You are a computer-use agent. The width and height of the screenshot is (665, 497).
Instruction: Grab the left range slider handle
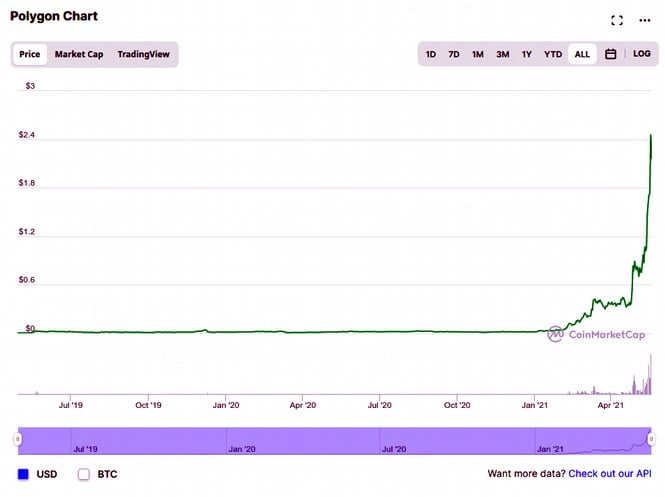[17, 438]
